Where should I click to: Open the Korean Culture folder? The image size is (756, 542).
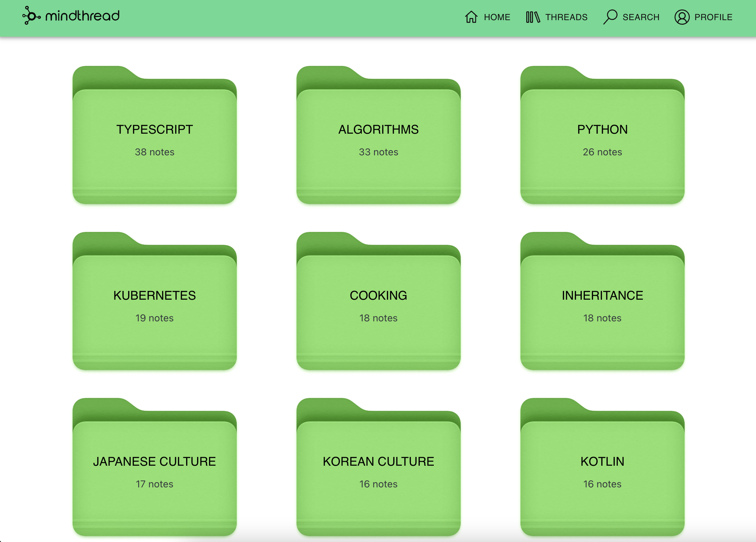(378, 472)
